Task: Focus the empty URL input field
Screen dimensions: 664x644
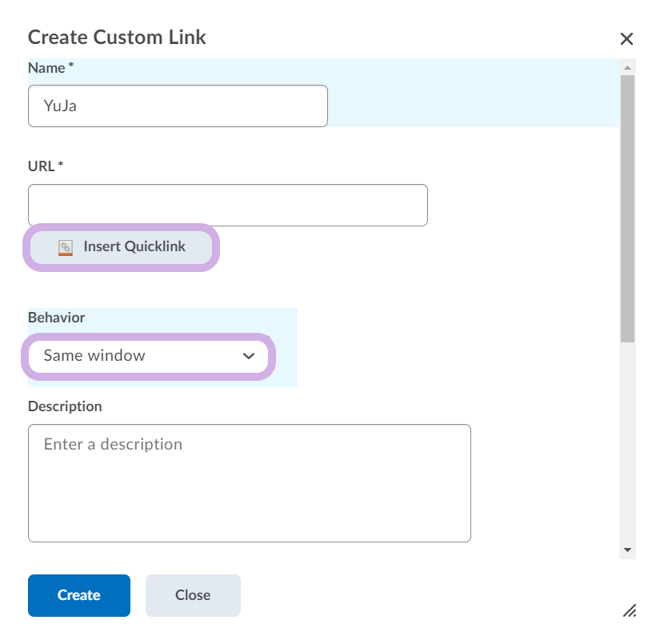Action: (x=227, y=206)
